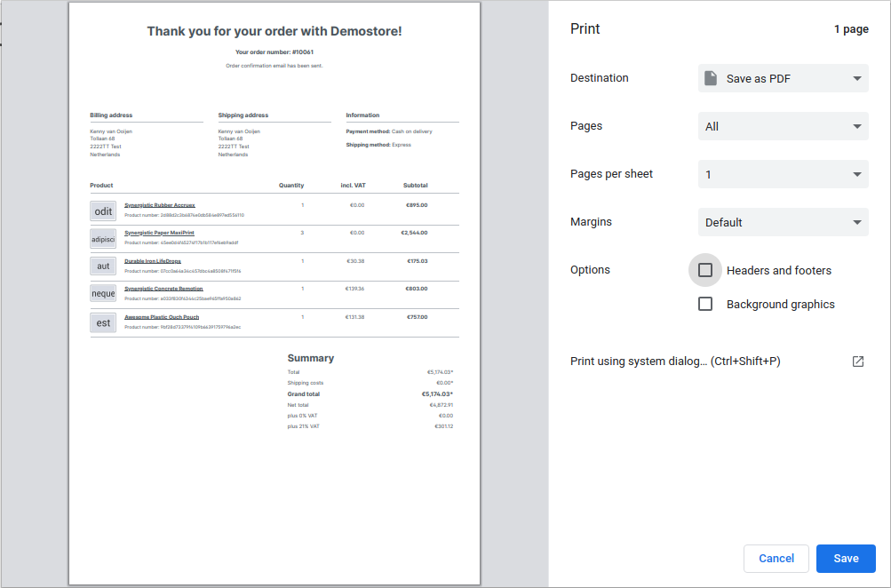
Task: Click the 'Summary' heading
Action: pyautogui.click(x=311, y=358)
